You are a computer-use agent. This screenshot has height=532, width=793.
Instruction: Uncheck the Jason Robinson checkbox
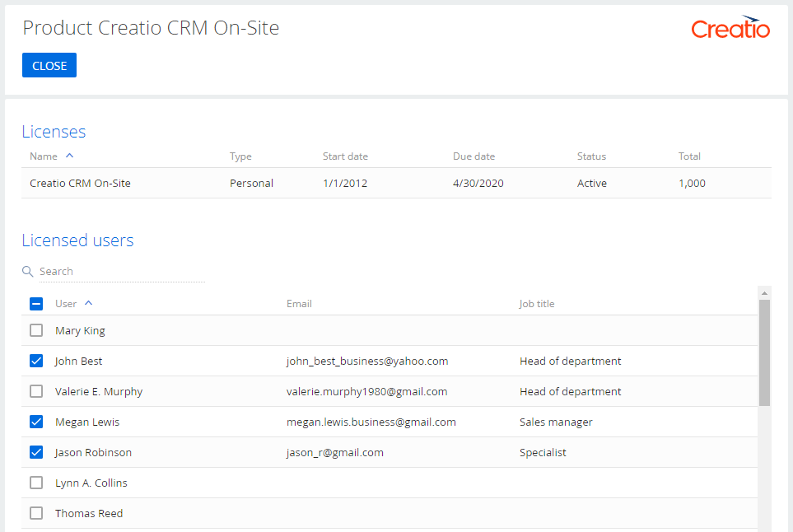36,451
